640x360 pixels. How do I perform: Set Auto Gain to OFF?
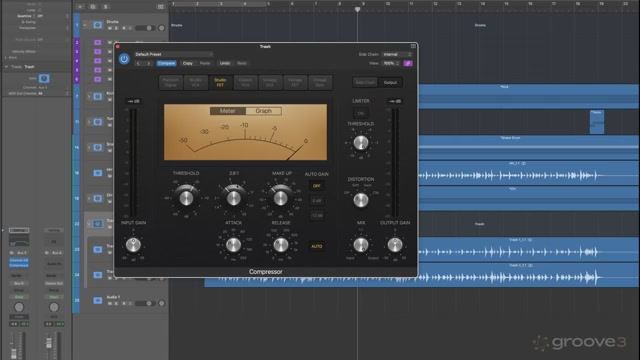(317, 186)
